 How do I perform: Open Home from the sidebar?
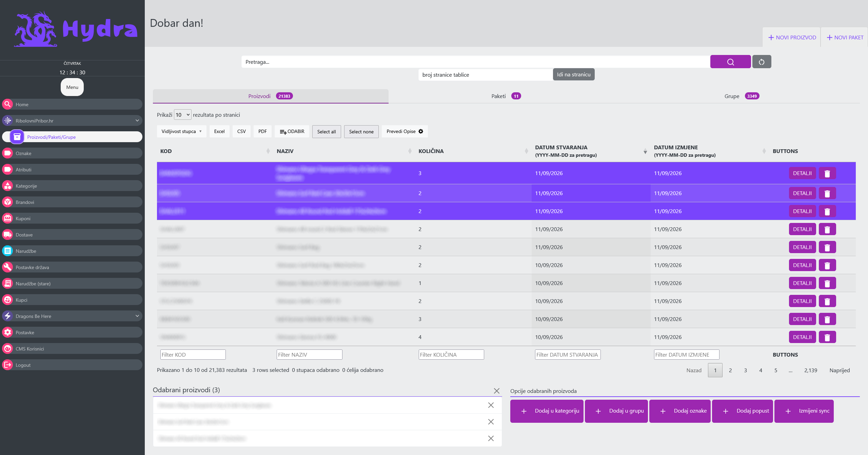72,105
